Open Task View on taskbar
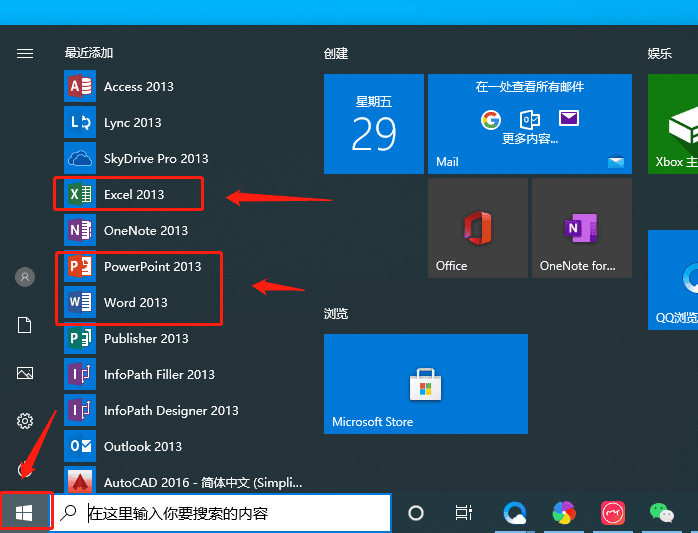This screenshot has width=698, height=533. click(x=463, y=513)
